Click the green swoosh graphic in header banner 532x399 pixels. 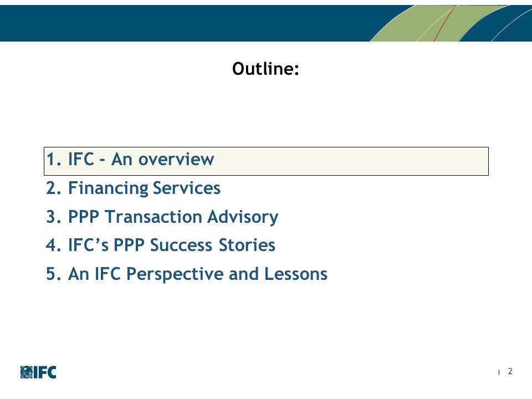438,23
